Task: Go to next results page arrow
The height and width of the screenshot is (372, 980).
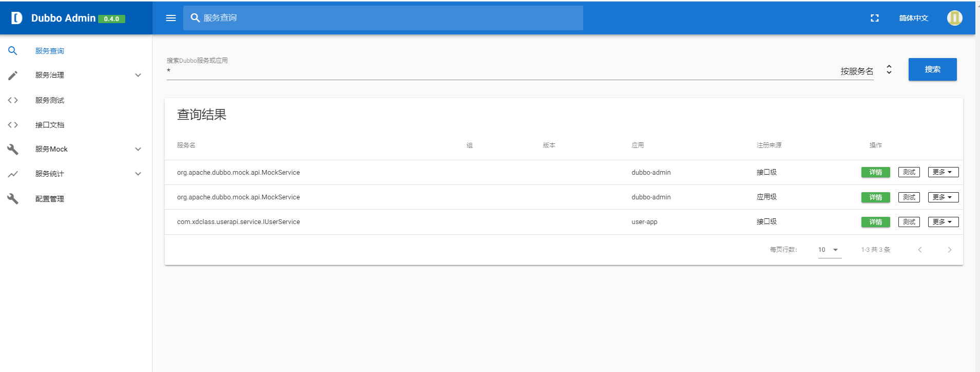Action: coord(950,250)
